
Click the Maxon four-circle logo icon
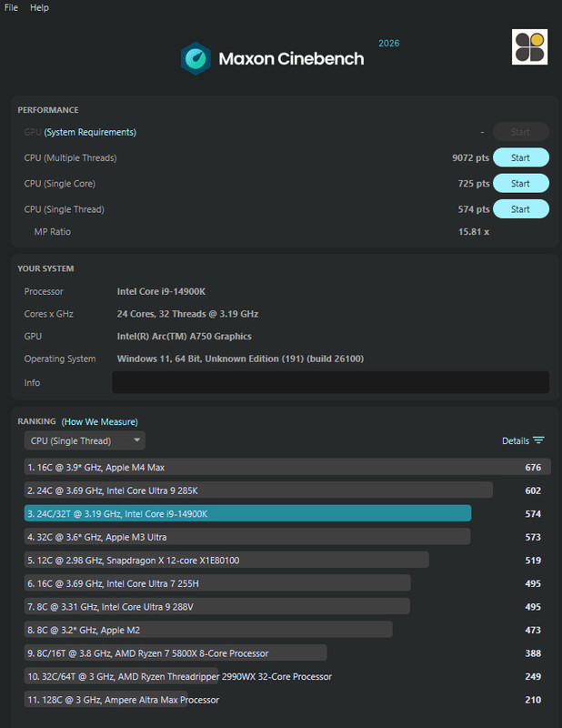click(x=529, y=47)
